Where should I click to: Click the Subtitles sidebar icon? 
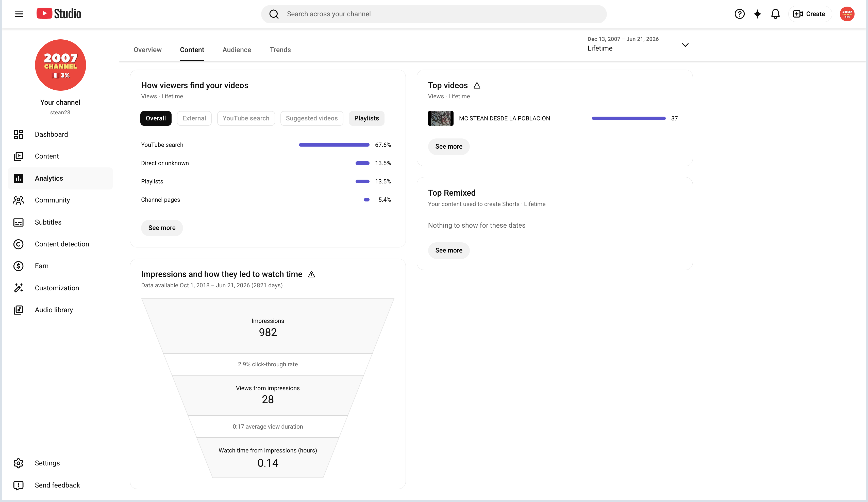point(18,222)
